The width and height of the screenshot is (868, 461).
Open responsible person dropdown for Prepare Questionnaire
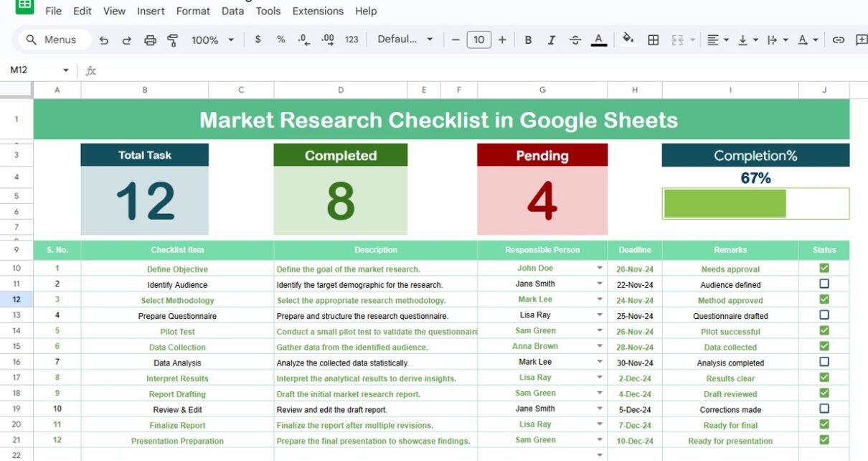tap(600, 315)
